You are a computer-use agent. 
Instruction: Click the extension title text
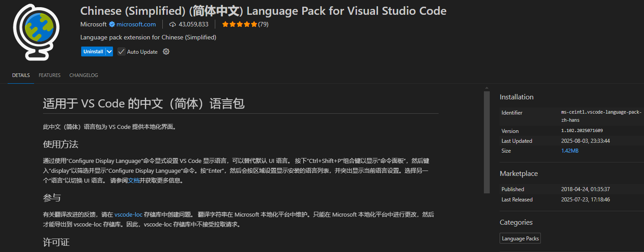[263, 11]
